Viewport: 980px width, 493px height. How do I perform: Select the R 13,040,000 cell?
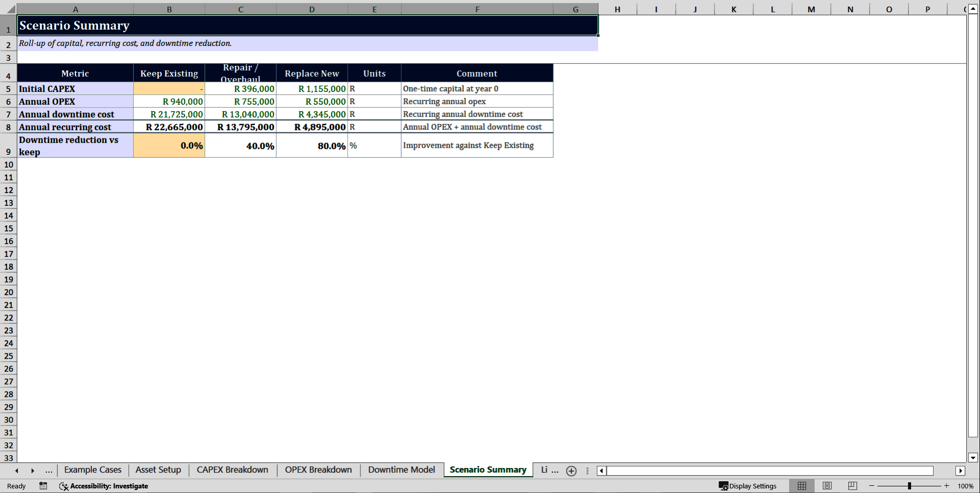pyautogui.click(x=240, y=114)
